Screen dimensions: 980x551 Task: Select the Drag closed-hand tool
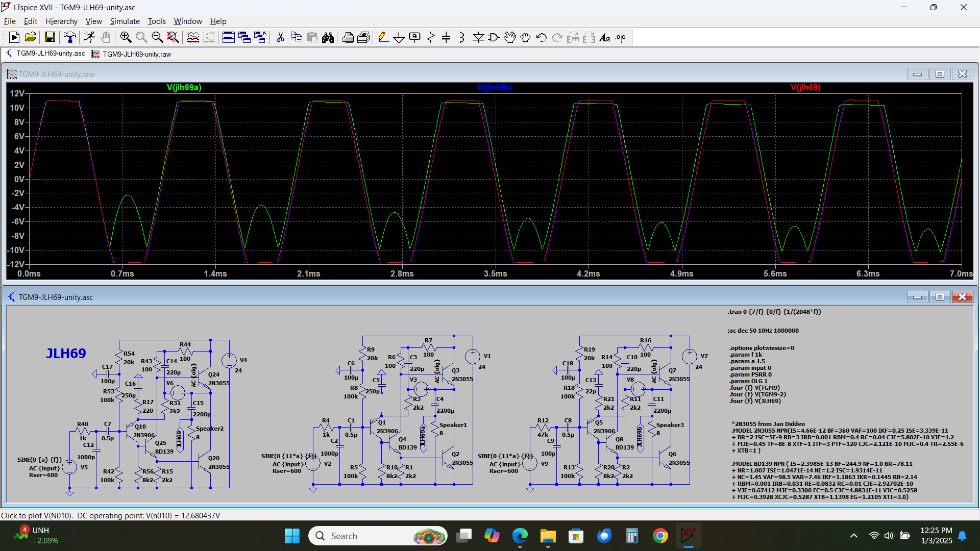(x=526, y=37)
